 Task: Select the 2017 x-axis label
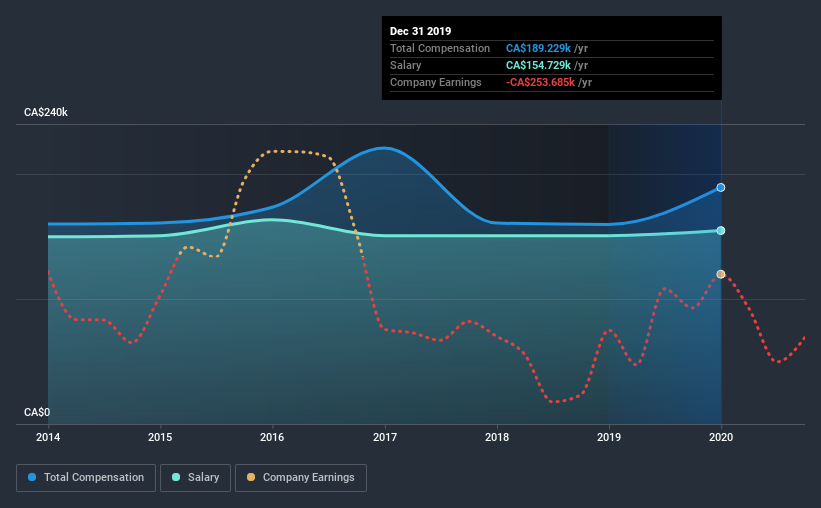tap(385, 437)
